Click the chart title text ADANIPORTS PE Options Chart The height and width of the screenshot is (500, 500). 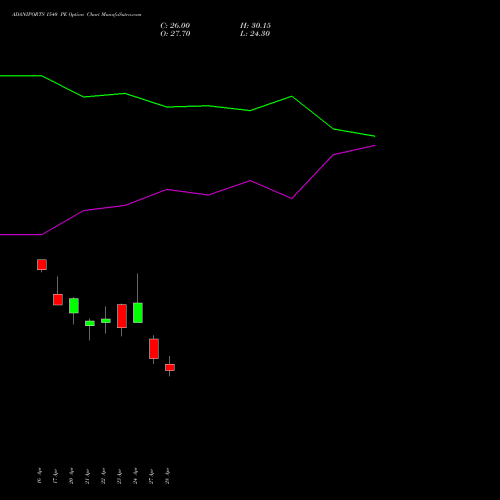click(x=77, y=15)
